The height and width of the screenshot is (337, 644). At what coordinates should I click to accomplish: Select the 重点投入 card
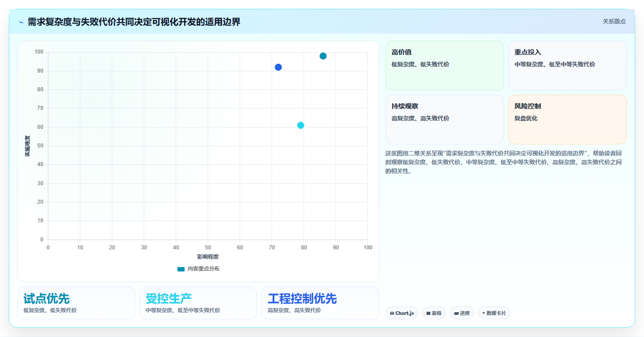567,66
